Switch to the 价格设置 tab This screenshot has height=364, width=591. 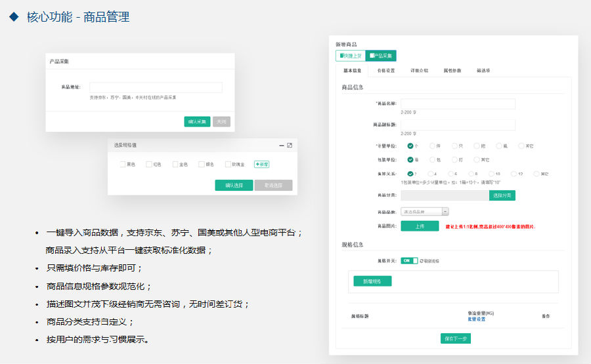386,70
